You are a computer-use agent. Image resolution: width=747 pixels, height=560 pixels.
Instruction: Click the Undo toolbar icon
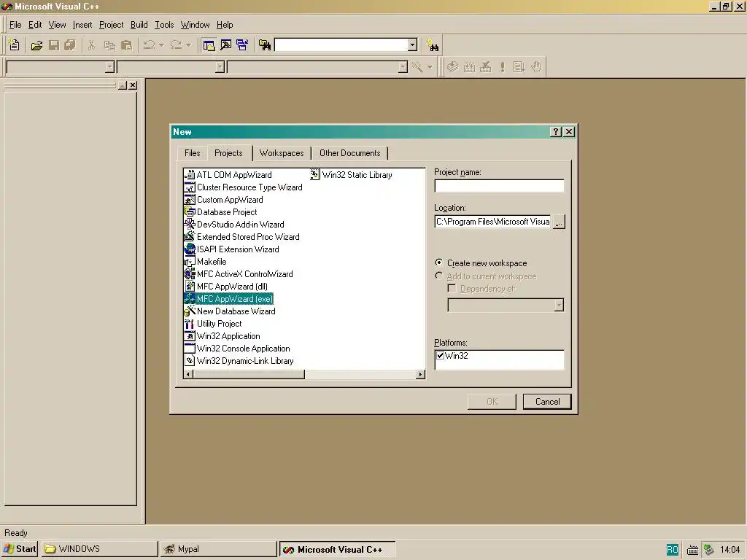(149, 45)
